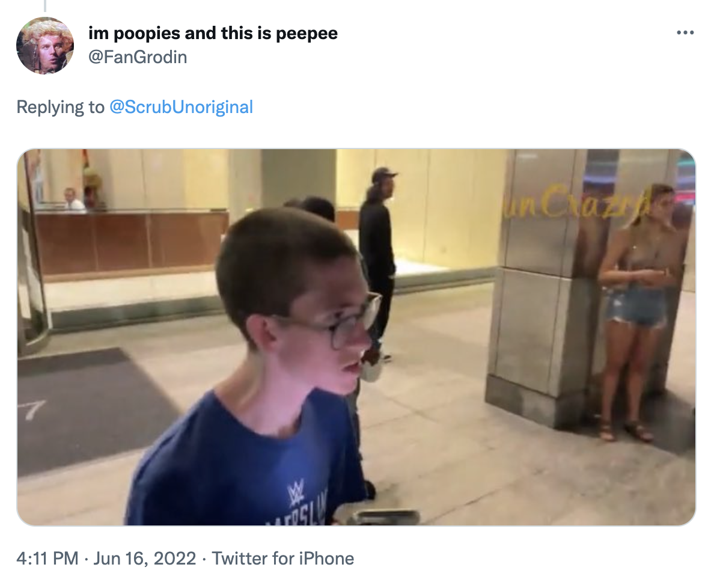Visit the @ScrubUnoriginal mentioned profile
The height and width of the screenshot is (588, 714).
pos(182,107)
